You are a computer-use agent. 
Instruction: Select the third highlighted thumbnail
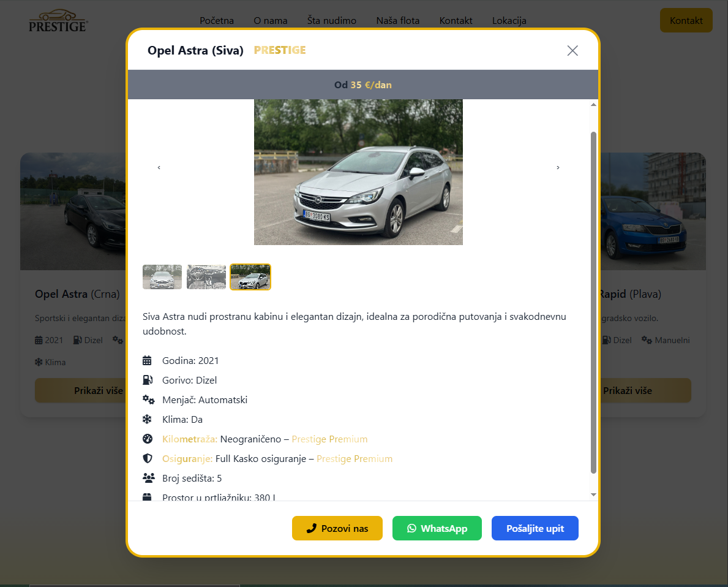click(250, 277)
